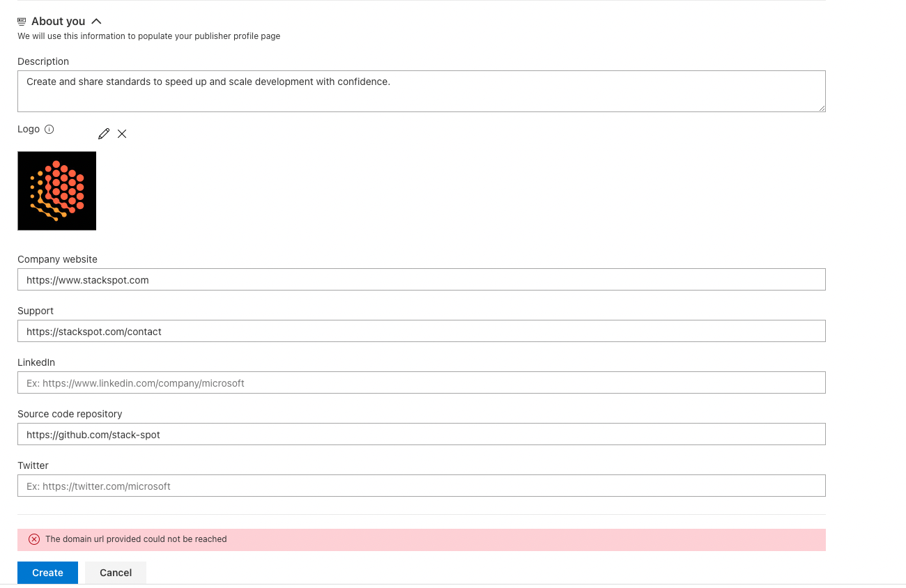Click the resize grip on the Description textarea
This screenshot has height=588, width=906.
pyautogui.click(x=823, y=109)
